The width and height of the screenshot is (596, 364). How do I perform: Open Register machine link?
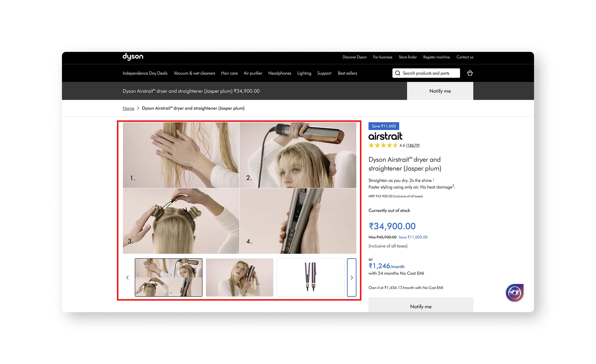click(x=436, y=57)
